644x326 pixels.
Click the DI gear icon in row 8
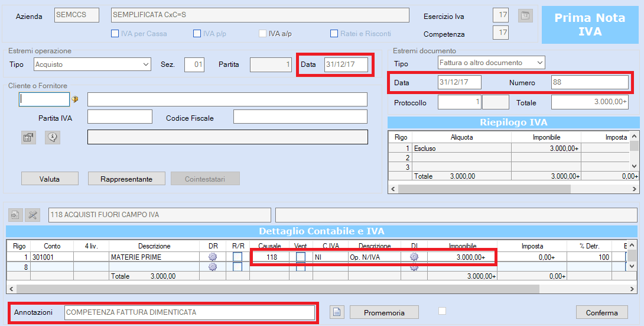click(414, 267)
